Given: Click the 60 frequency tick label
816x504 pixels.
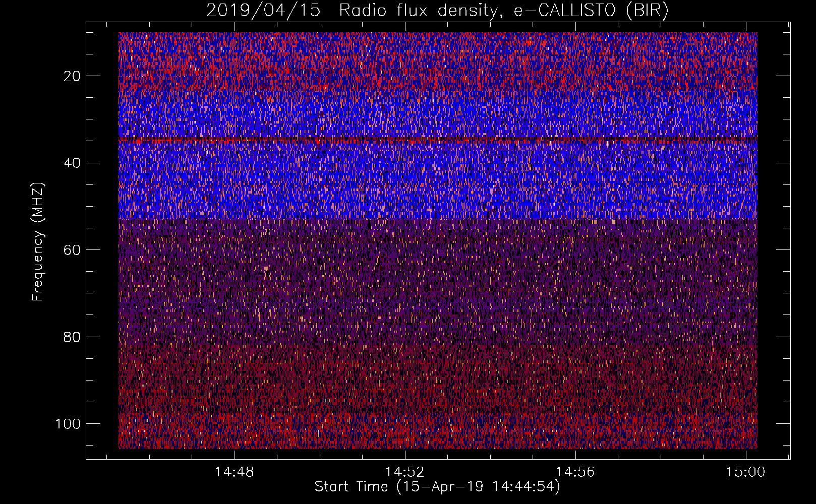Looking at the screenshot, I should click(72, 250).
